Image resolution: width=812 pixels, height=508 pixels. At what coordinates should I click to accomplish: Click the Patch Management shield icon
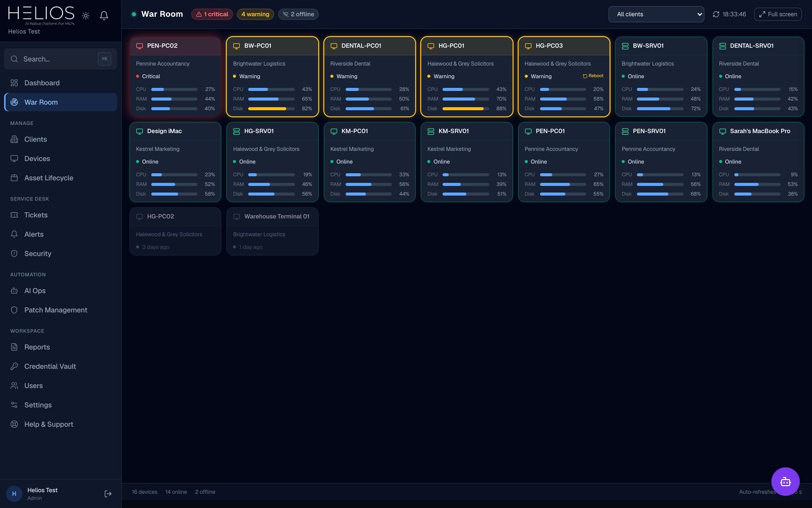point(14,310)
